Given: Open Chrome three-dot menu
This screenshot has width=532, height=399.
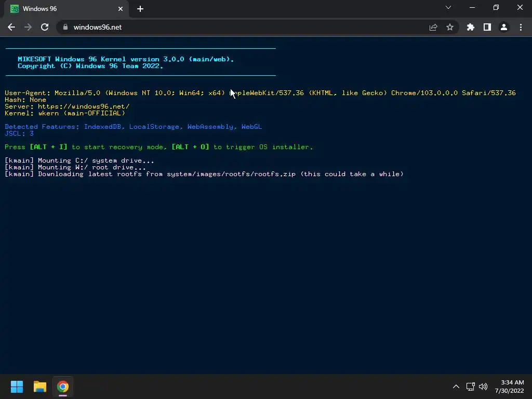Looking at the screenshot, I should pyautogui.click(x=521, y=27).
